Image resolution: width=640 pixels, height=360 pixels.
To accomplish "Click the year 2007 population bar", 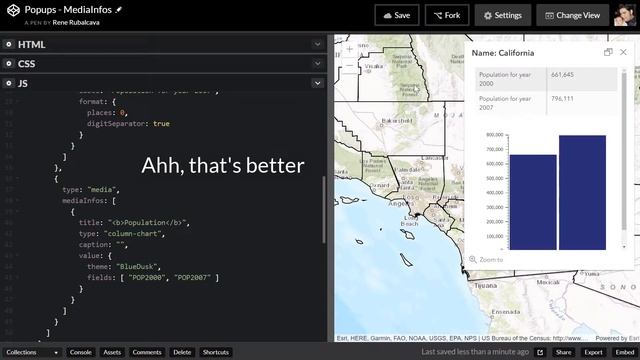I will [x=582, y=192].
